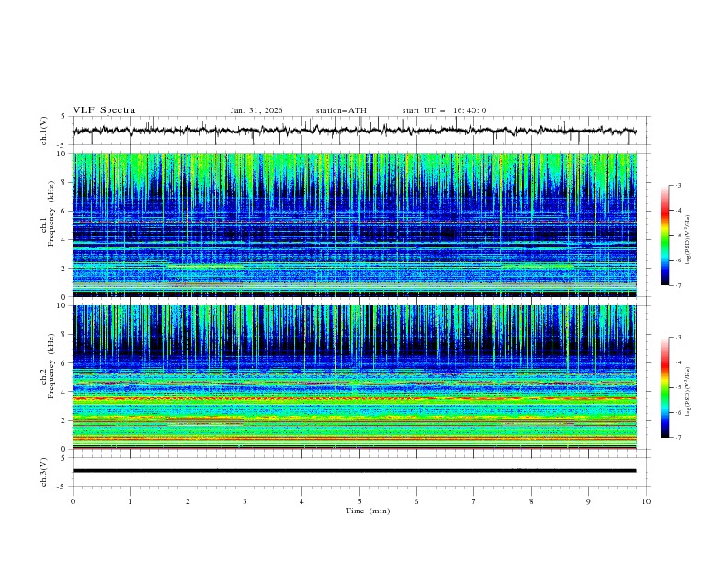This screenshot has height=563, width=728.
Task: Click the ch.2 colorbar tick "-7"
Action: click(677, 437)
